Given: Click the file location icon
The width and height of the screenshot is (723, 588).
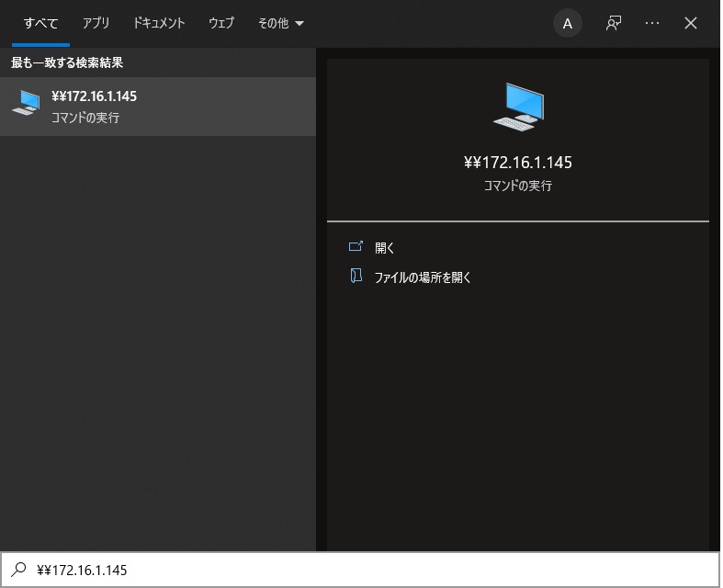Looking at the screenshot, I should coord(356,276).
